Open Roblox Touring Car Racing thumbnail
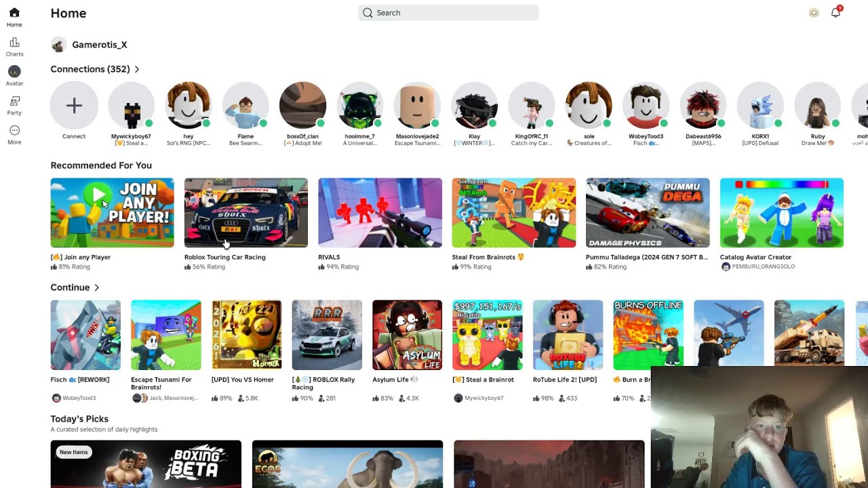 246,213
